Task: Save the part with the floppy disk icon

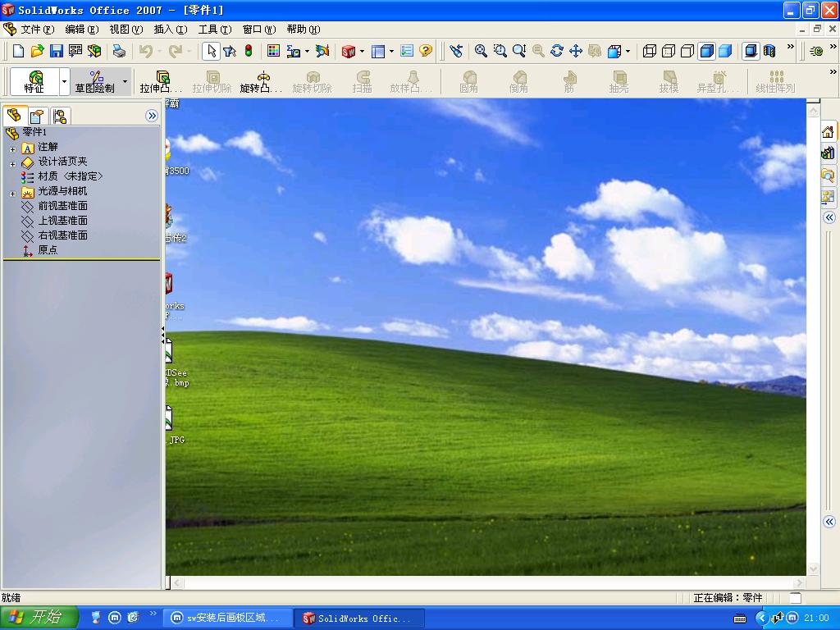Action: (x=57, y=51)
